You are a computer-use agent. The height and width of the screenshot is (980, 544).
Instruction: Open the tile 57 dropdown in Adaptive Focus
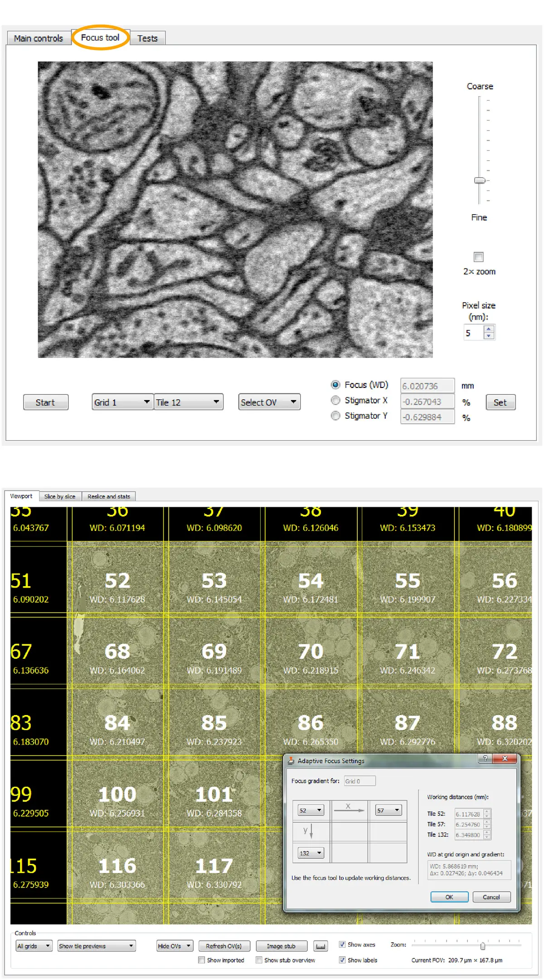click(x=389, y=810)
